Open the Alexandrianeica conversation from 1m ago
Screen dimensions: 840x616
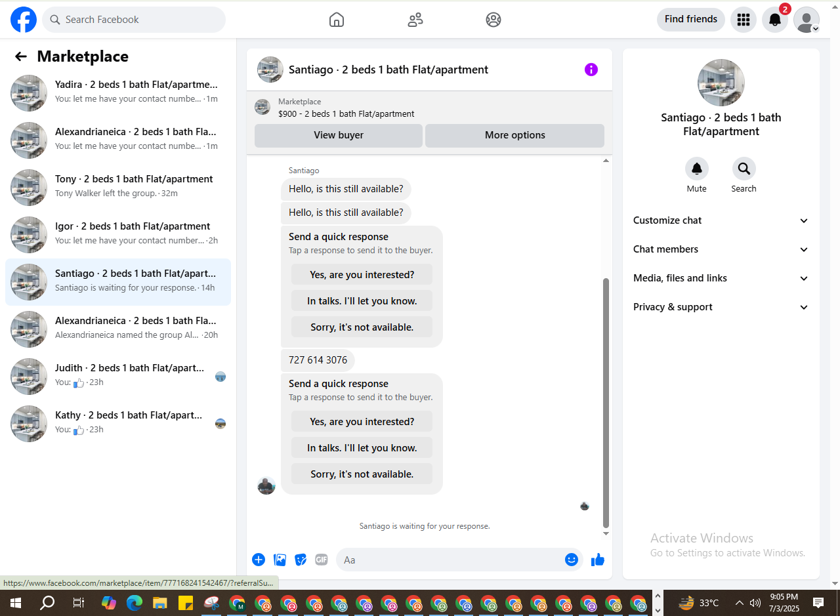(x=118, y=140)
